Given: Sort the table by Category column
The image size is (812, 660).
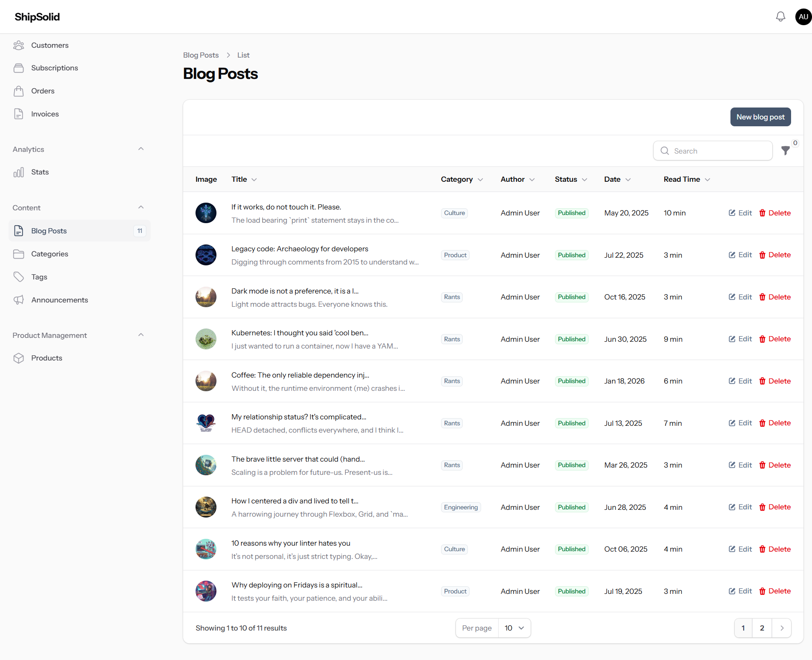Looking at the screenshot, I should (461, 179).
